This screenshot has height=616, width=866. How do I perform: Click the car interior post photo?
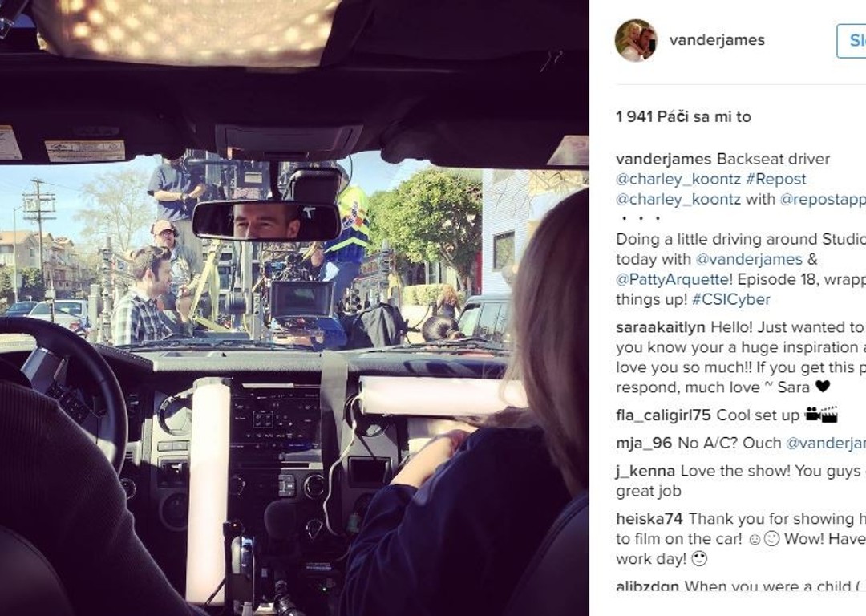tap(294, 308)
